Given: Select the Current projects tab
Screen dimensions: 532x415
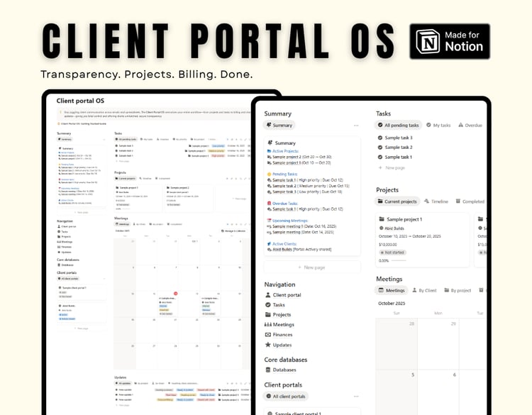Looking at the screenshot, I should tap(397, 201).
